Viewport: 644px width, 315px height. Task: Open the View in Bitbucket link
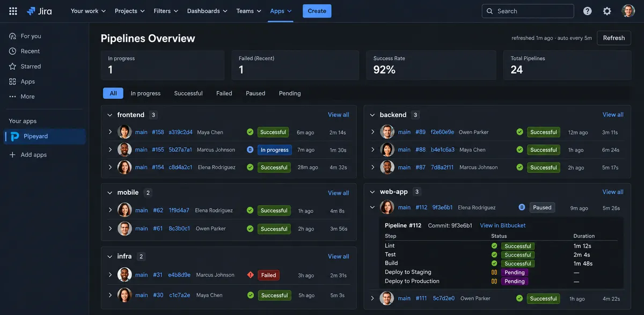click(503, 225)
